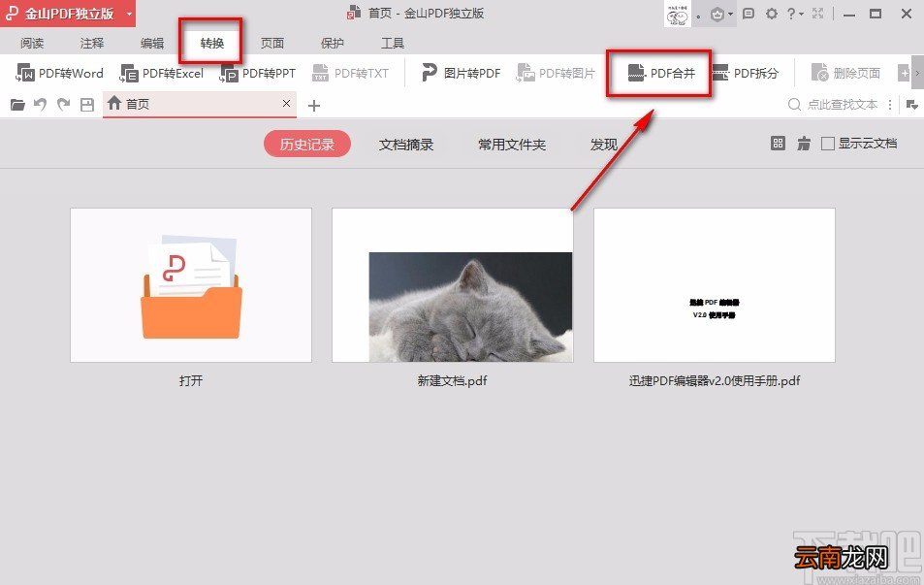Open the search options three-dot menu
924x585 pixels.
[890, 105]
